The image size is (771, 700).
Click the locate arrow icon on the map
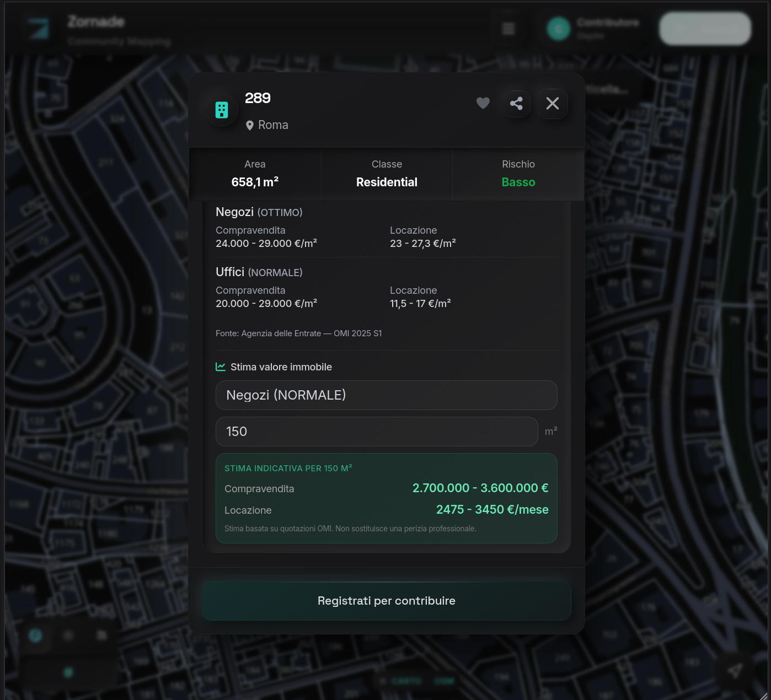[735, 670]
